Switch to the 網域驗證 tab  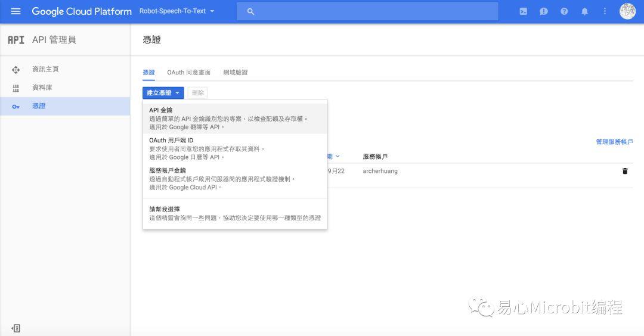tap(236, 73)
